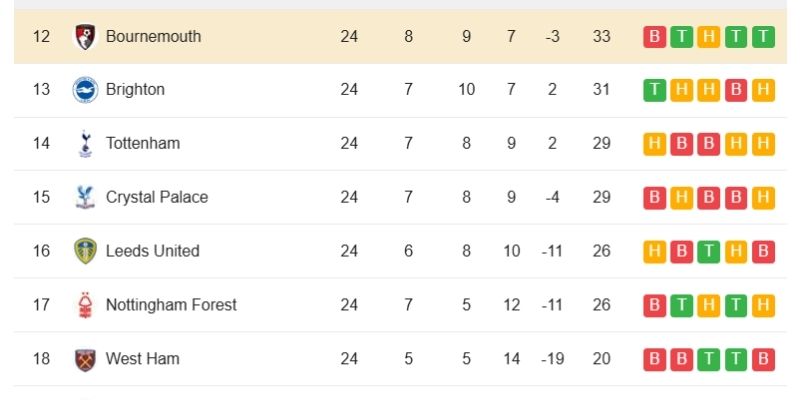800x400 pixels.
Task: Click the Bournemouth club crest
Action: 85,37
